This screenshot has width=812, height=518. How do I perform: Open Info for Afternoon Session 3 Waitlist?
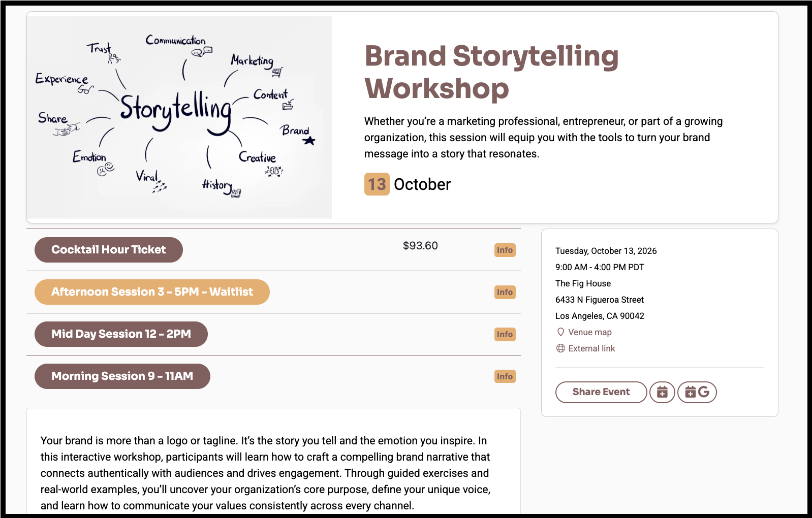(x=505, y=292)
